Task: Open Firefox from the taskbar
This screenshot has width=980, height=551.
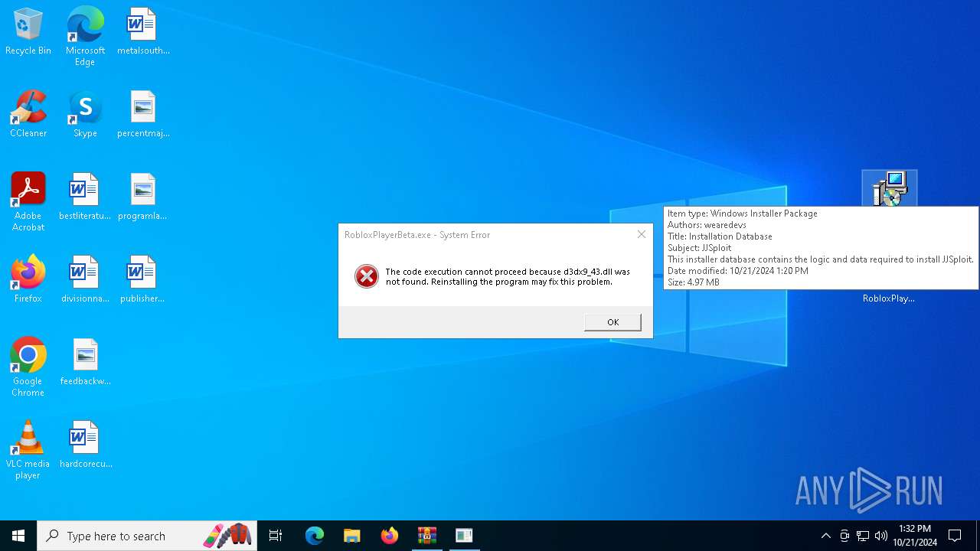Action: coord(390,536)
